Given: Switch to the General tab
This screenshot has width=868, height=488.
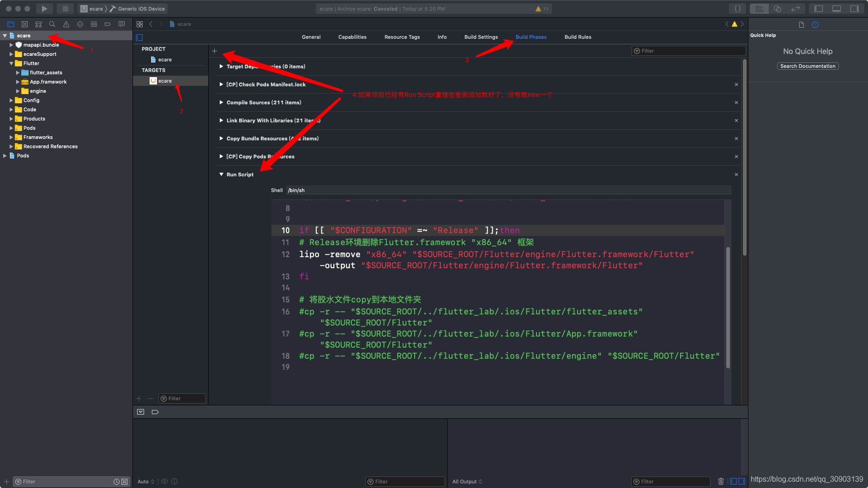Looking at the screenshot, I should (311, 37).
